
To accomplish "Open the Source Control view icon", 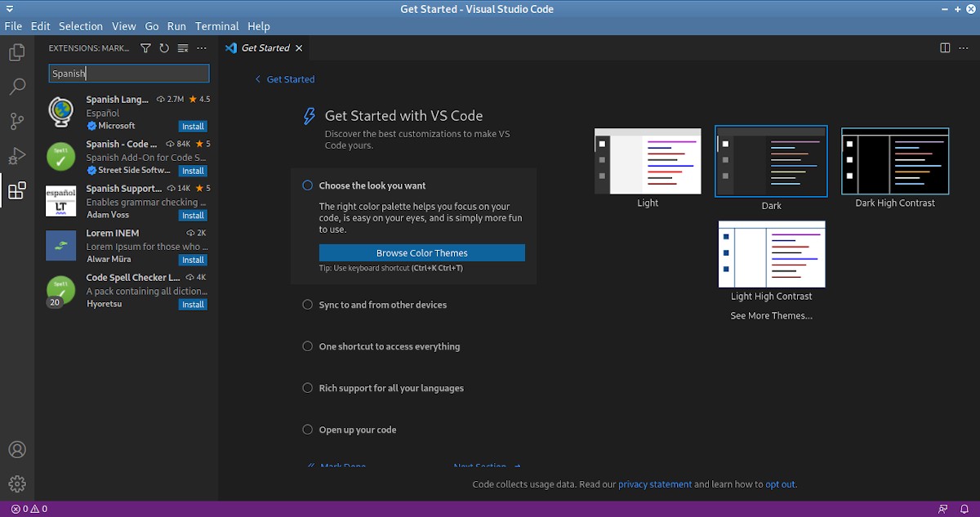I will (16, 121).
